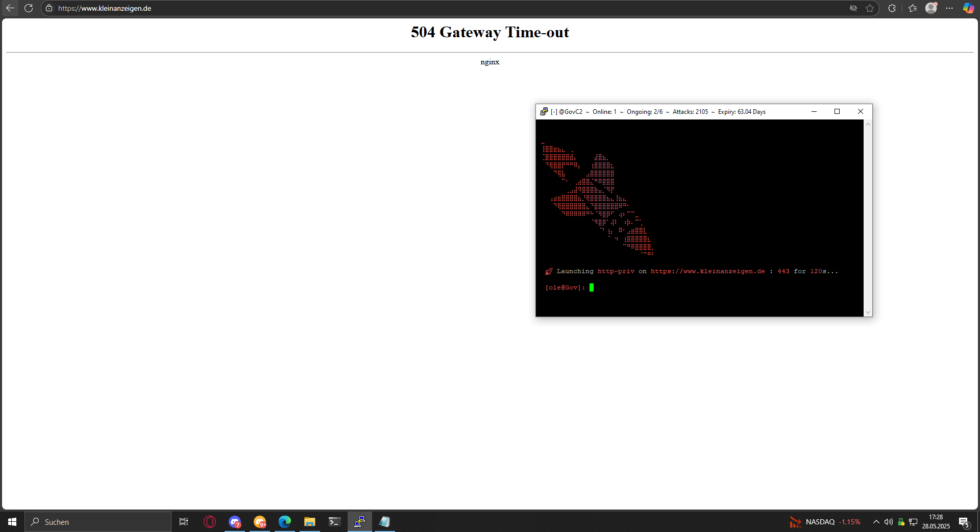Open orange Discord with badge 9+

click(260, 522)
